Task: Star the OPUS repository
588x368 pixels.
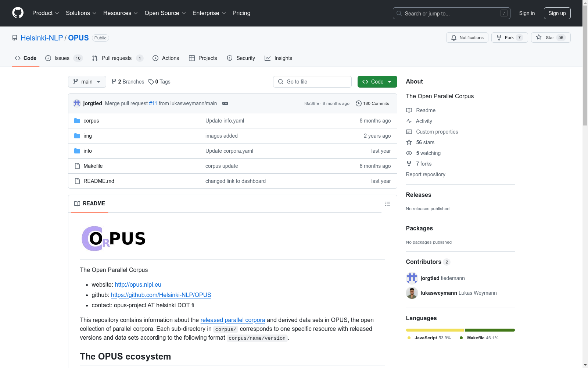Action: [551, 38]
